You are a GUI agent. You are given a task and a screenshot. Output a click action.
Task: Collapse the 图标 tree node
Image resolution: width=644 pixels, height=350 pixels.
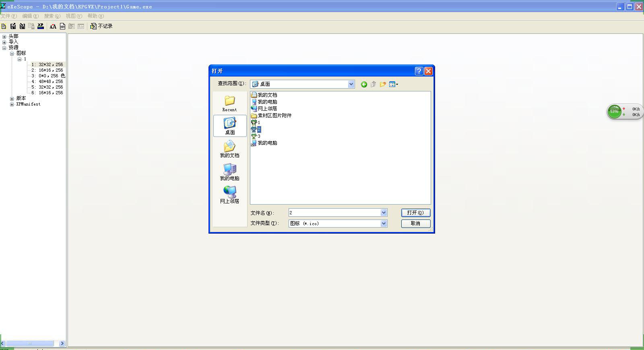coord(12,54)
